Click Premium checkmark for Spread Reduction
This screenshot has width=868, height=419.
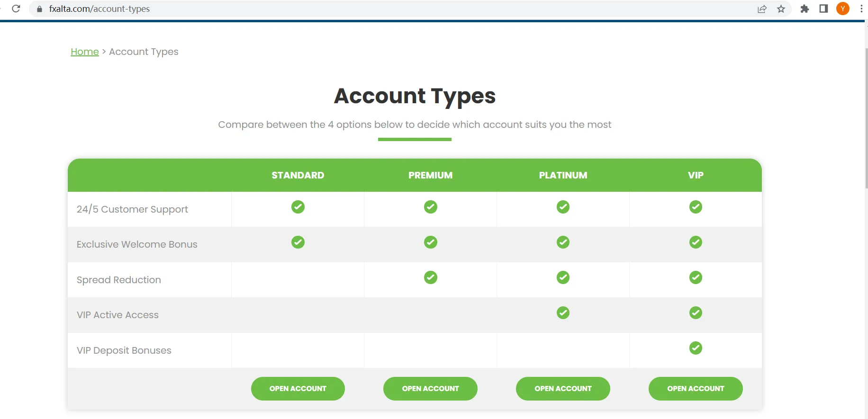click(x=431, y=277)
